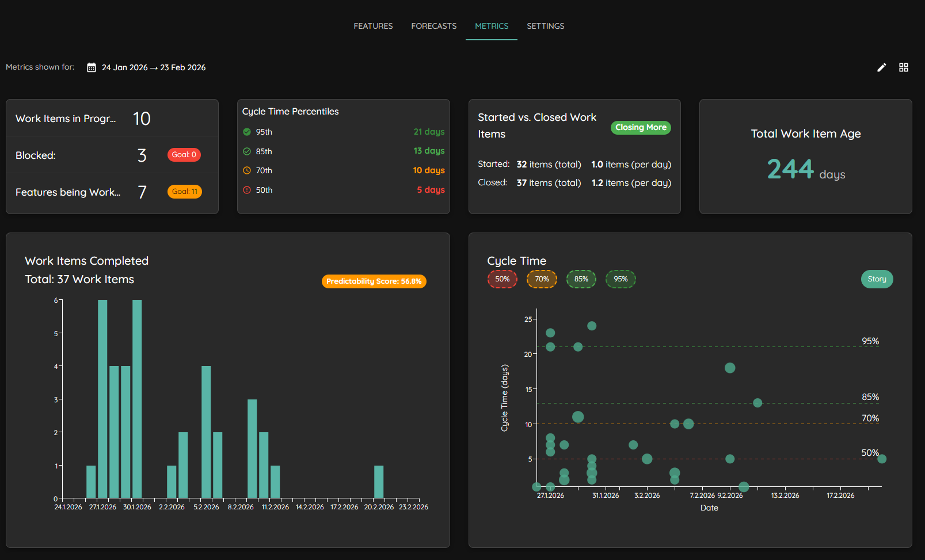The image size is (925, 560).
Task: Click the Features being Worked count 7
Action: tap(142, 192)
